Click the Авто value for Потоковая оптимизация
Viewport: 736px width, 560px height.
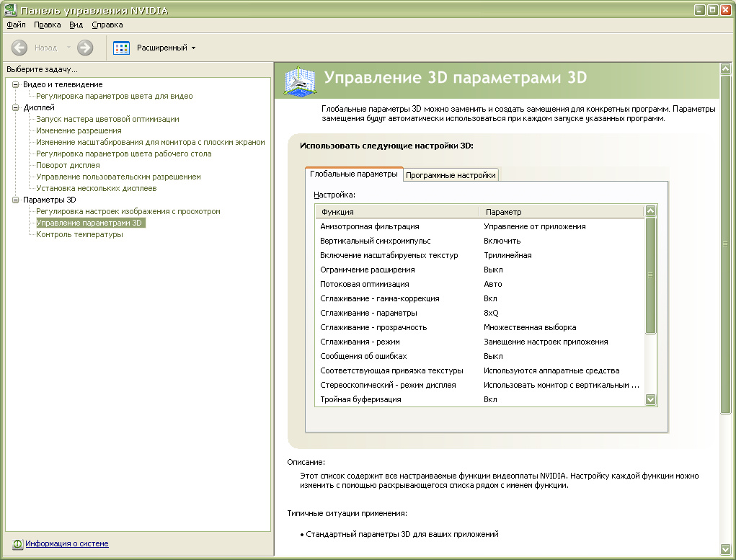pyautogui.click(x=493, y=285)
